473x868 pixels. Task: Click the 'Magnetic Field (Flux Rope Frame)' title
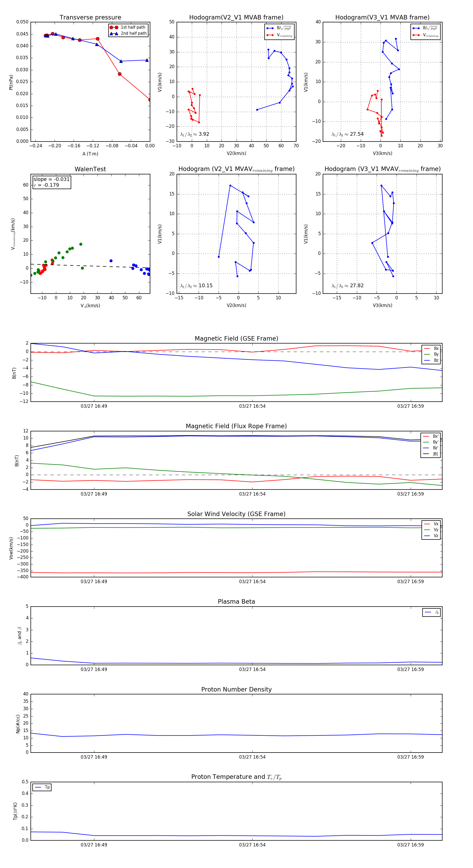[236, 426]
